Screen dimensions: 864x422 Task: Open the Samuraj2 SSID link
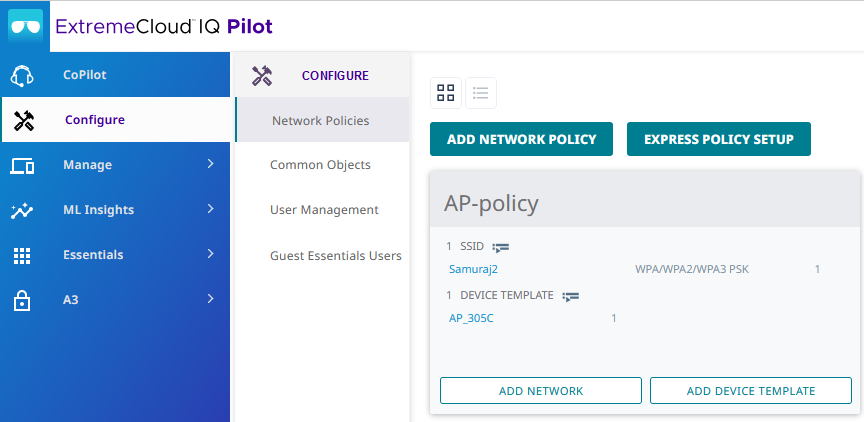point(473,269)
